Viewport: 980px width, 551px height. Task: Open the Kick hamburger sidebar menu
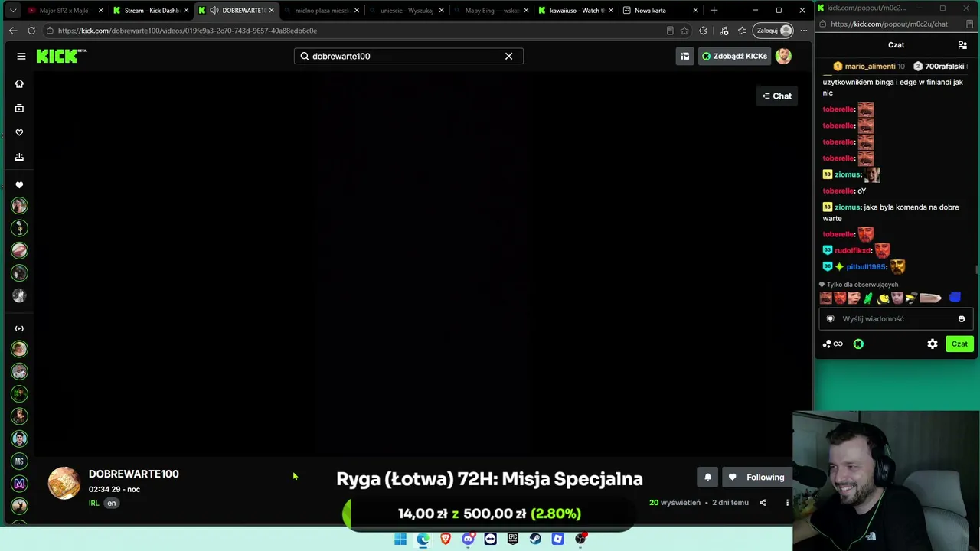[x=21, y=56]
